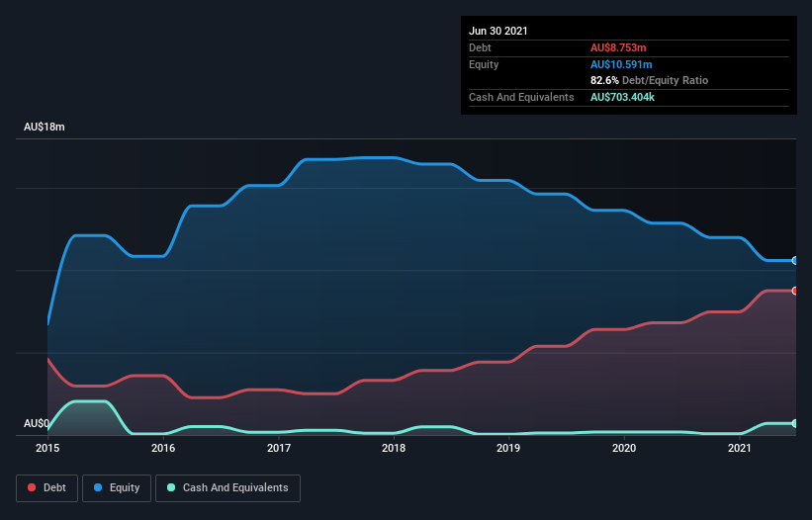
Task: Toggle the Debt series legend button
Action: click(x=47, y=488)
